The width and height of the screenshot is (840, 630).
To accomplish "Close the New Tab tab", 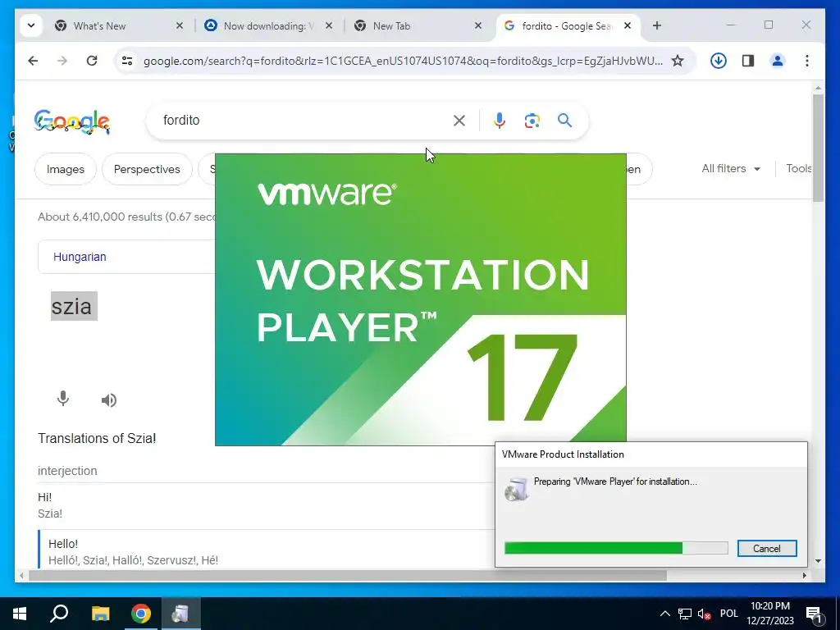I will [x=478, y=25].
